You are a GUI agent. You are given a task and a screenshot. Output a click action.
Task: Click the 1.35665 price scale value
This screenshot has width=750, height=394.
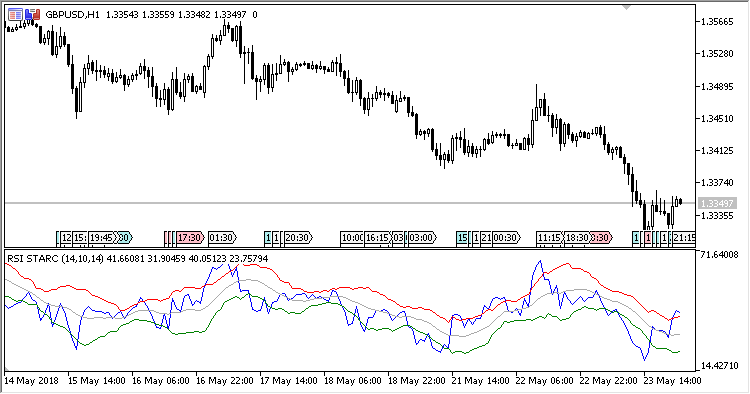[717, 22]
